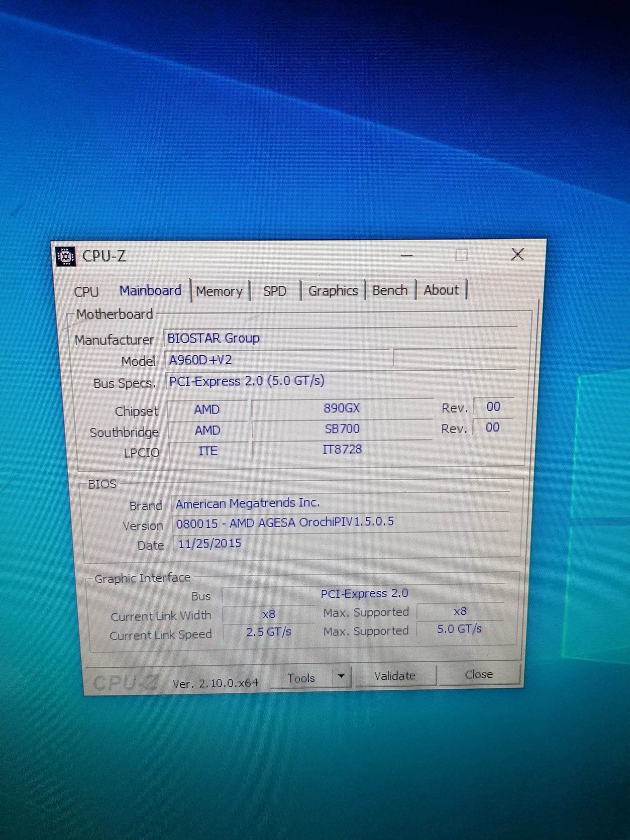630x840 pixels.
Task: Click the BIOSTAR Group manufacturer field
Action: tap(340, 338)
